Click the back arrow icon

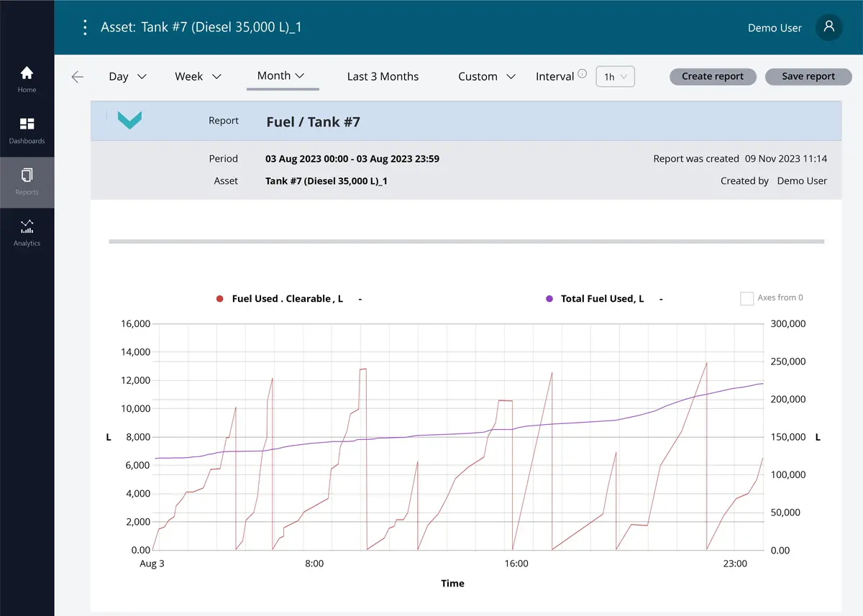coord(78,77)
